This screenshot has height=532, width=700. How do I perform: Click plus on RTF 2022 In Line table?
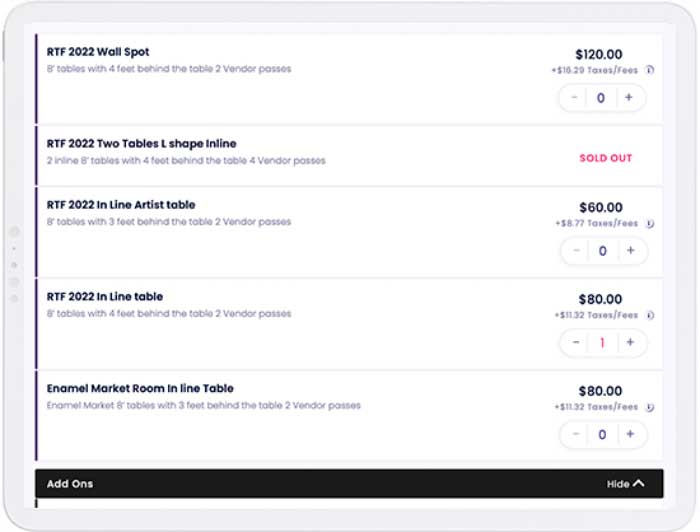click(x=630, y=342)
